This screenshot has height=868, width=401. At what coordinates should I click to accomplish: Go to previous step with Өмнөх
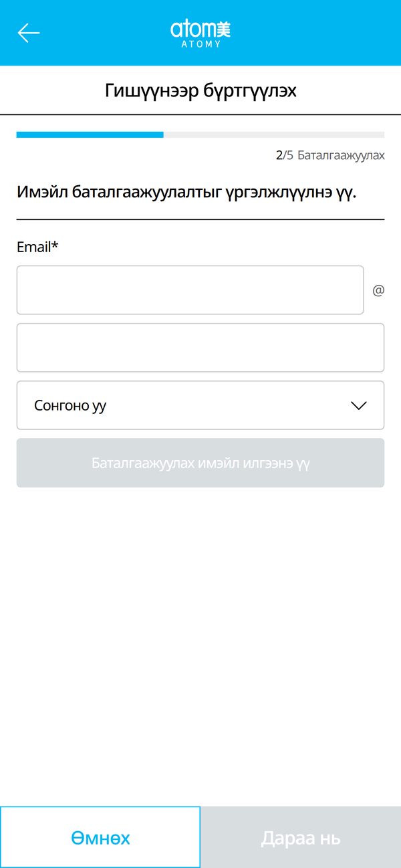pos(100,837)
